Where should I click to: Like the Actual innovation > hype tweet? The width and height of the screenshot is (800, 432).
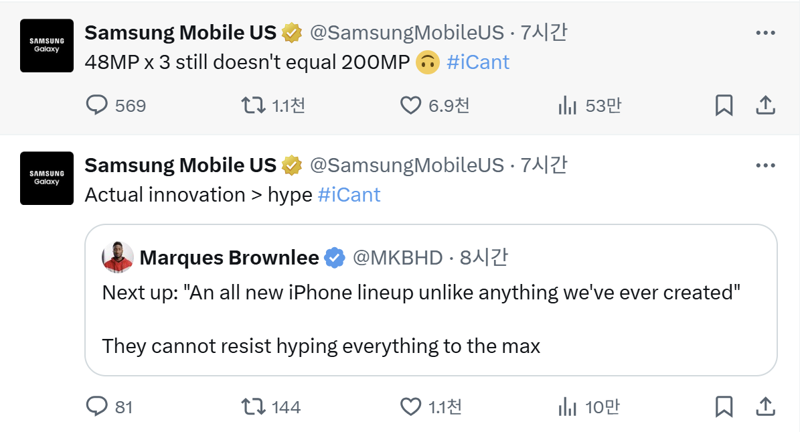pyautogui.click(x=411, y=406)
